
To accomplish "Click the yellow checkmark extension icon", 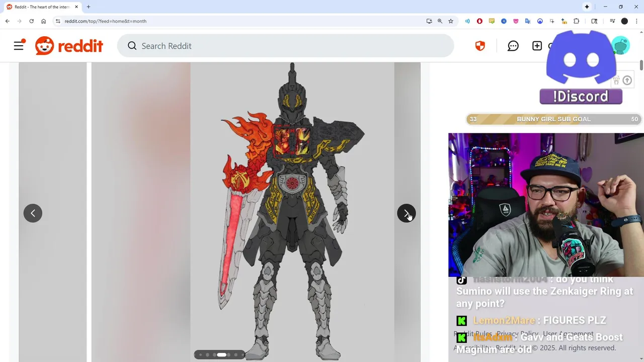I will [492, 21].
